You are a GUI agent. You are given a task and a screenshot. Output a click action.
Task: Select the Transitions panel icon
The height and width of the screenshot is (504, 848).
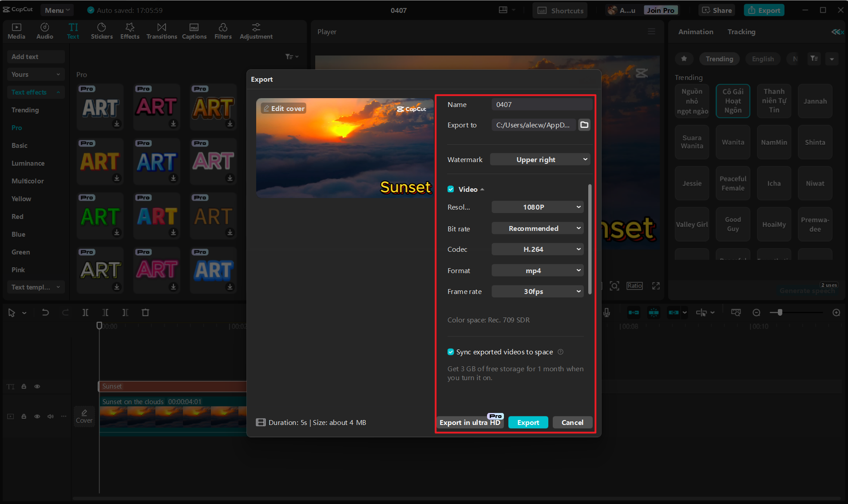coord(161,31)
